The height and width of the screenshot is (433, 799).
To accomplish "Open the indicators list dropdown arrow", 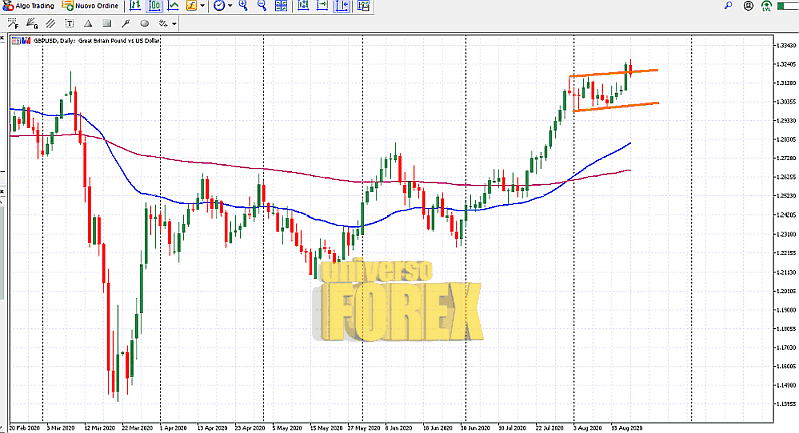I will [203, 6].
